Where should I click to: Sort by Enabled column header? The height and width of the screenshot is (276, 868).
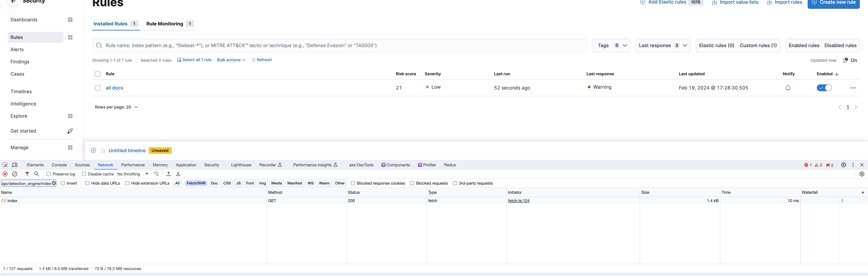coord(827,74)
